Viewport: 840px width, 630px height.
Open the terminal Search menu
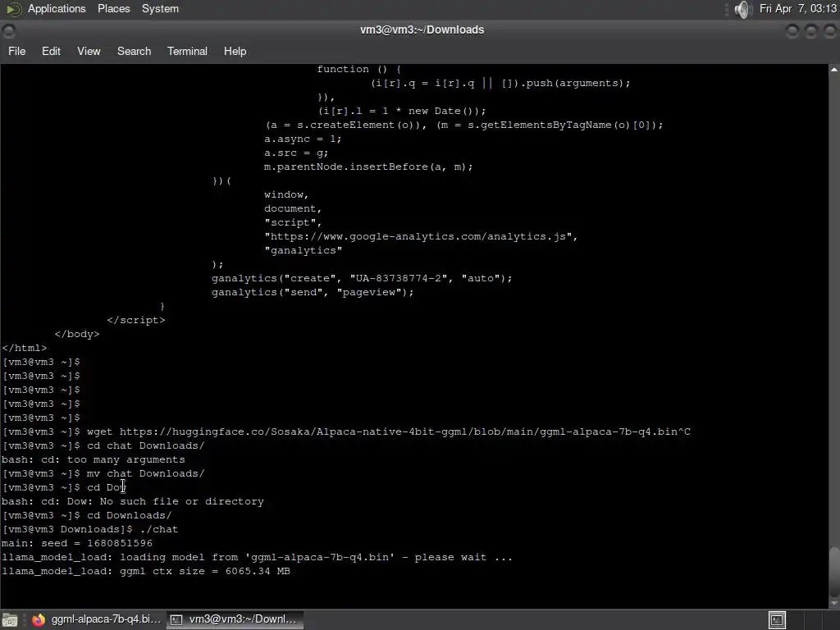pos(134,51)
